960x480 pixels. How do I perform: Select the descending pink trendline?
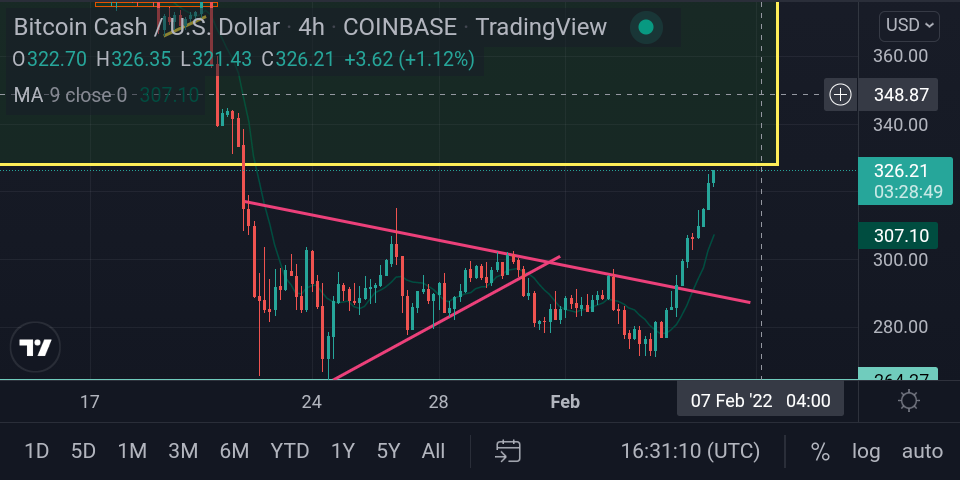point(496,252)
